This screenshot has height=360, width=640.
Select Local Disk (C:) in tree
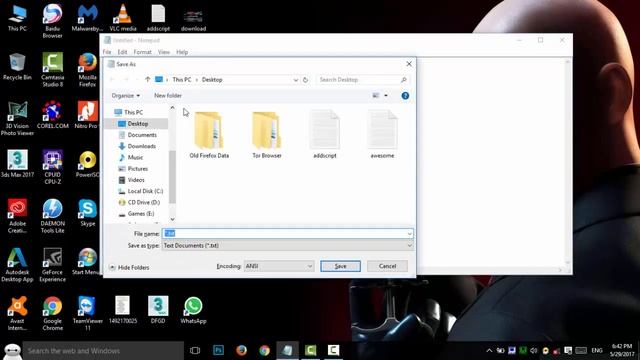point(145,191)
